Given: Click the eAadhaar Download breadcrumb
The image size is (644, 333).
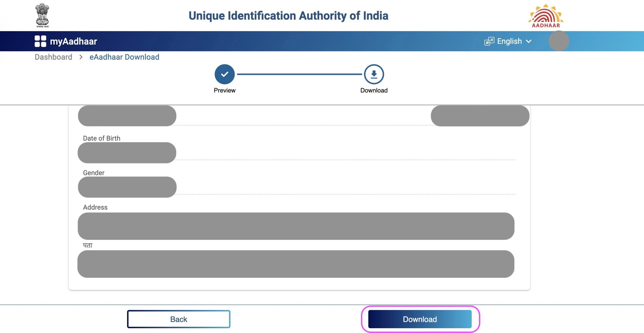Looking at the screenshot, I should 124,57.
